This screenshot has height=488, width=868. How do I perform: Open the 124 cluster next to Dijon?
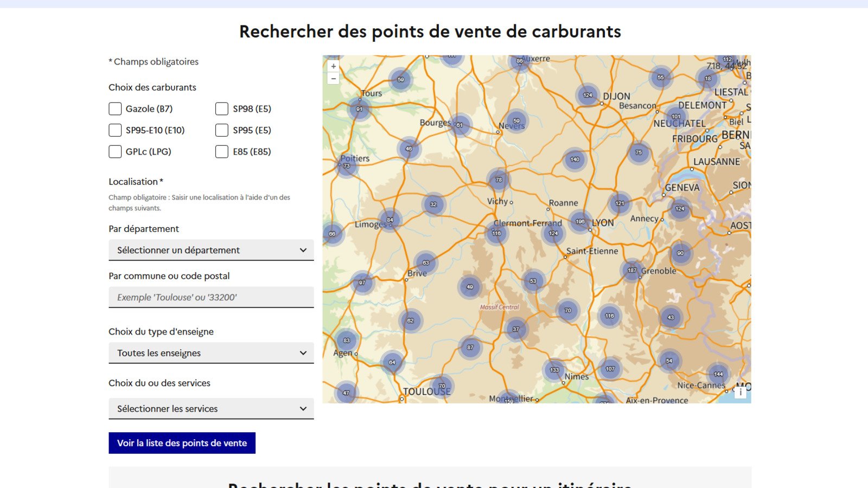588,95
